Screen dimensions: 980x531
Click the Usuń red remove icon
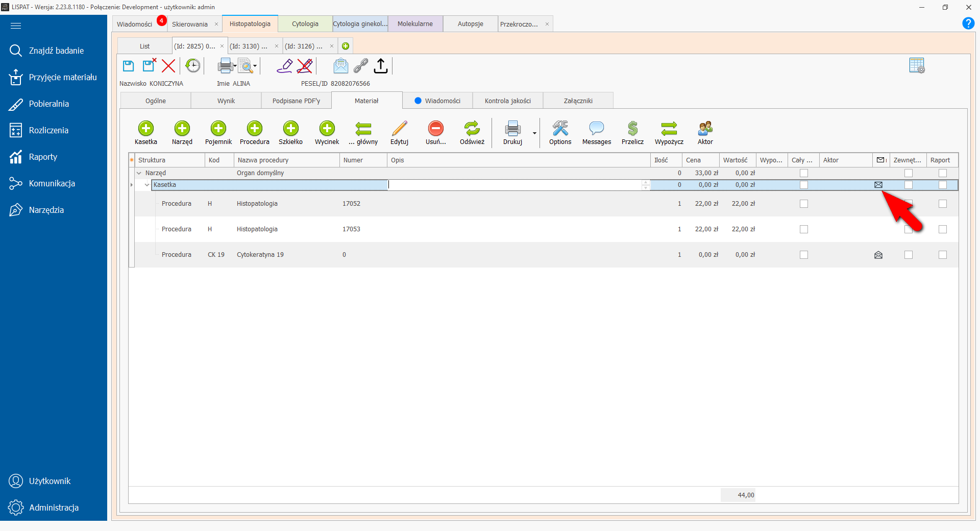coord(435,128)
